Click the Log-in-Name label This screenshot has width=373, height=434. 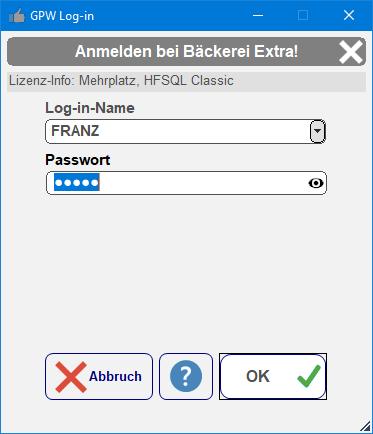tap(90, 108)
